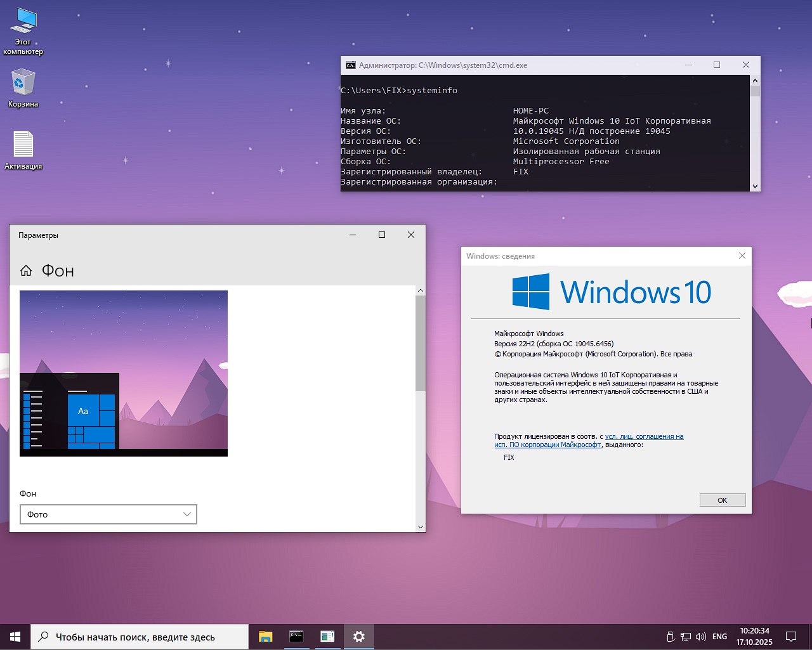Click the Windows Start button
This screenshot has height=650, width=812.
tap(15, 637)
